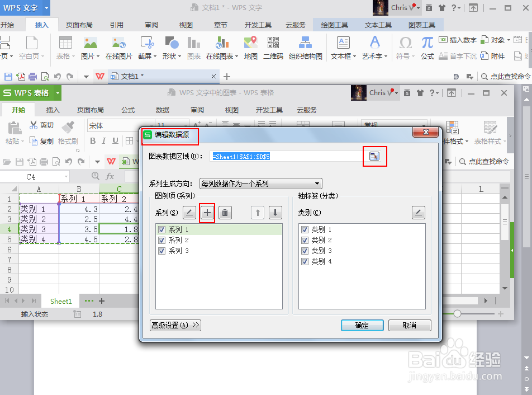Toggle the 系列 1 checkbox off
This screenshot has width=532, height=395.
[x=163, y=229]
